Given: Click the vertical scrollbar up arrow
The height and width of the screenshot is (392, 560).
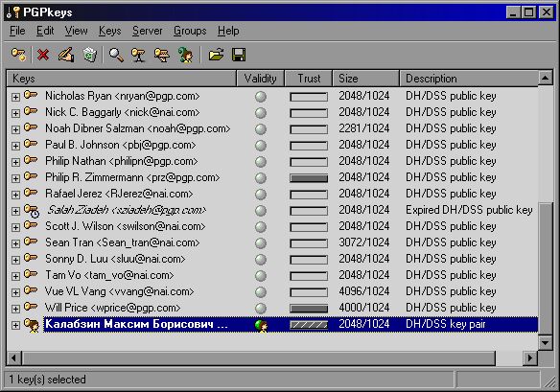Looking at the screenshot, I should click(x=546, y=78).
